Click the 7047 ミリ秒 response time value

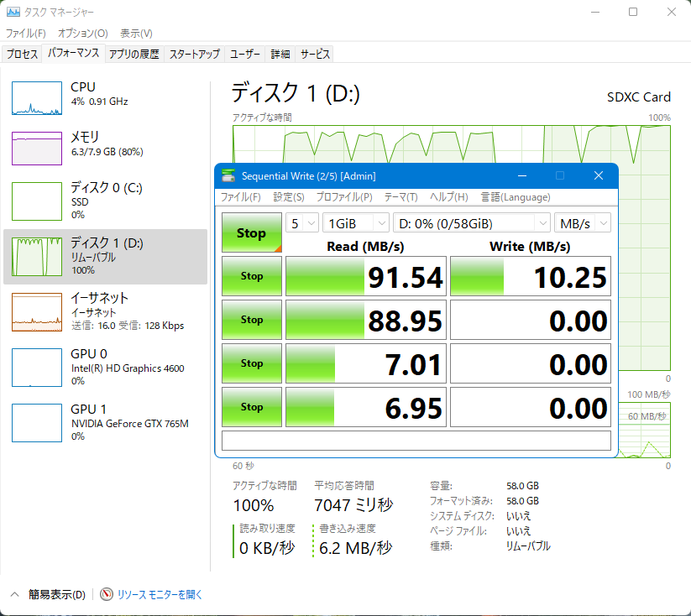click(353, 505)
